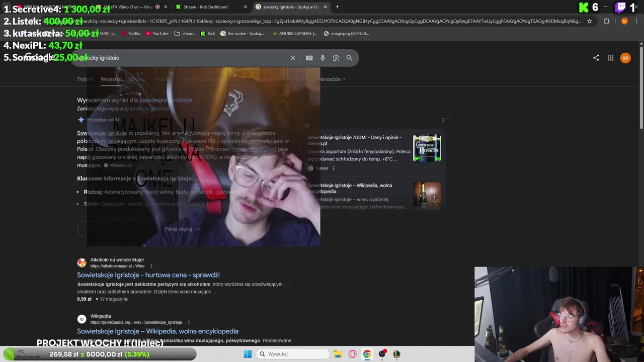Open the image.png bookmark

pyautogui.click(x=346, y=34)
